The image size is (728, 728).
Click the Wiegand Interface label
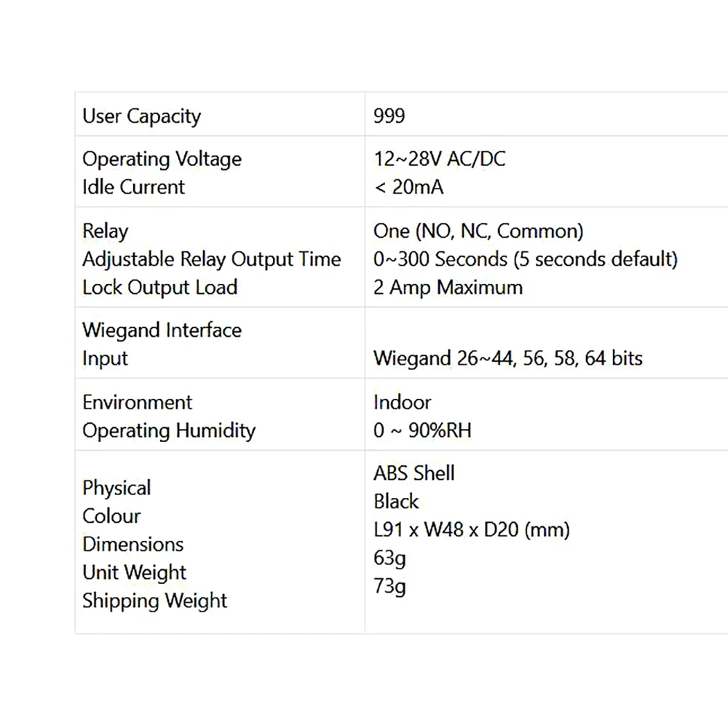pyautogui.click(x=162, y=331)
